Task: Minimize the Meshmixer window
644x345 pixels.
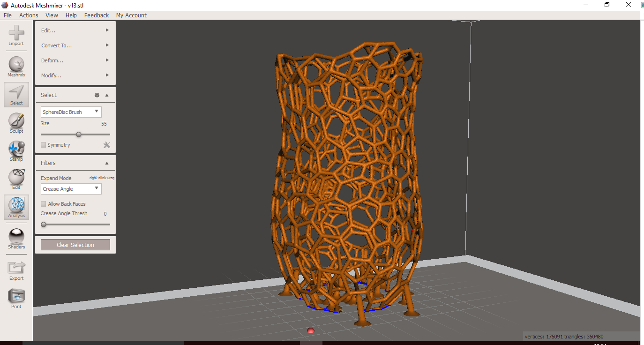Action: click(x=586, y=5)
